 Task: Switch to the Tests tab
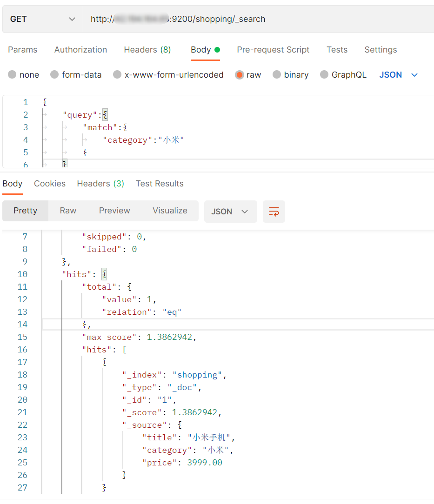pos(337,50)
